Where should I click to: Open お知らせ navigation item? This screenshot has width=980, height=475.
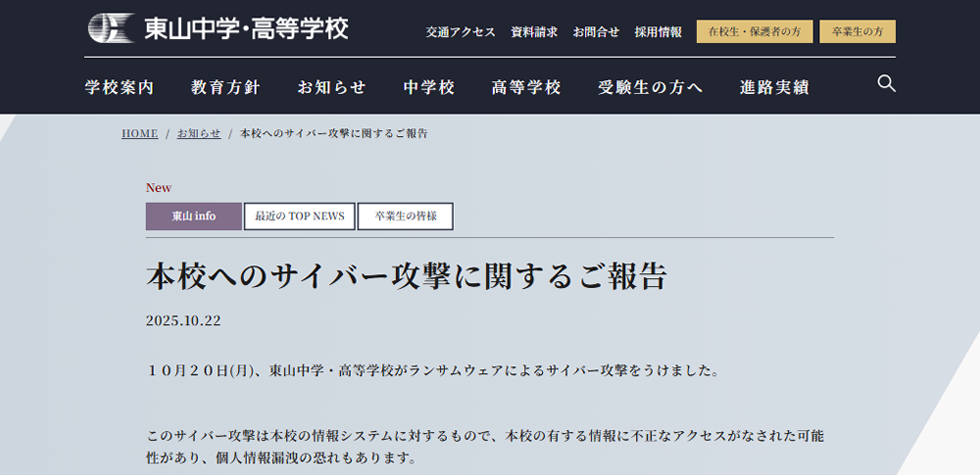pyautogui.click(x=331, y=87)
